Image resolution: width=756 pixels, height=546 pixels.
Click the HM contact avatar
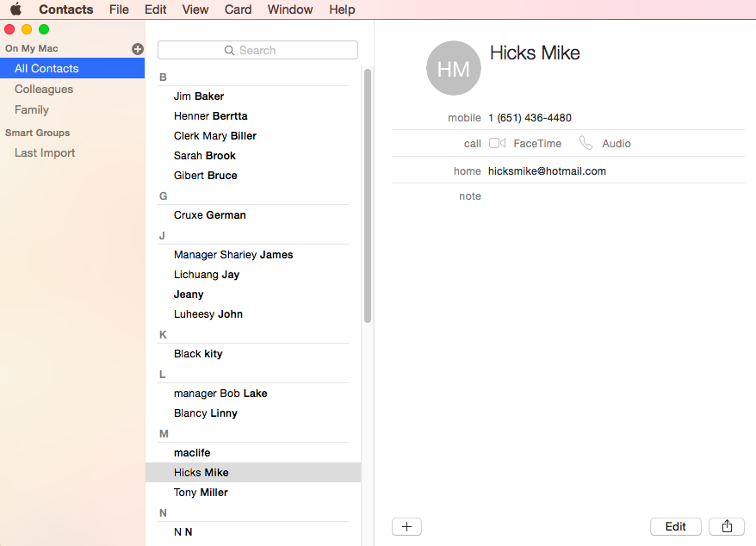(453, 69)
